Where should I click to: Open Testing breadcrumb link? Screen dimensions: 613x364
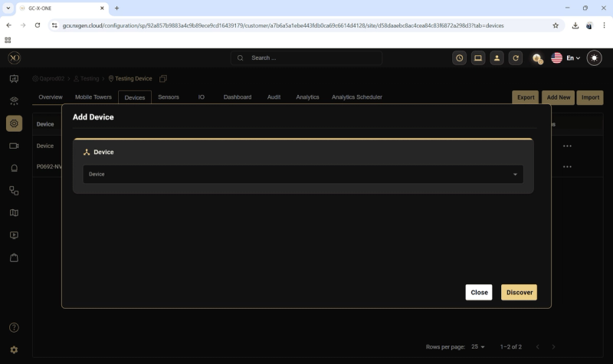coord(87,79)
